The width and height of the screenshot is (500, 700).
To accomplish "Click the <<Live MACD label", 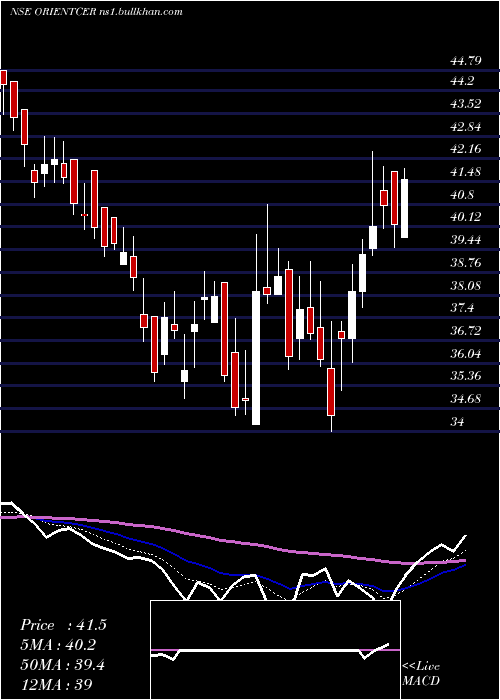I will pyautogui.click(x=421, y=674).
